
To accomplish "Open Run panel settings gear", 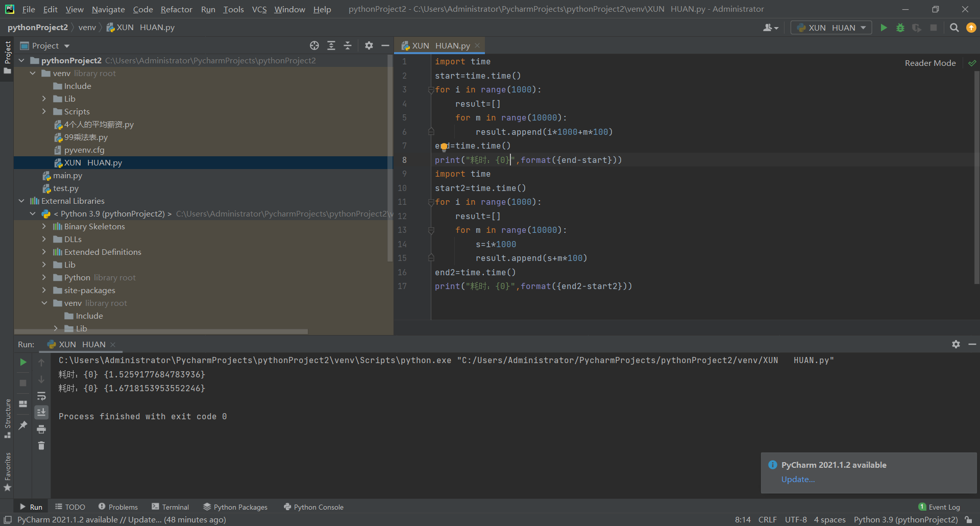I will pos(956,344).
